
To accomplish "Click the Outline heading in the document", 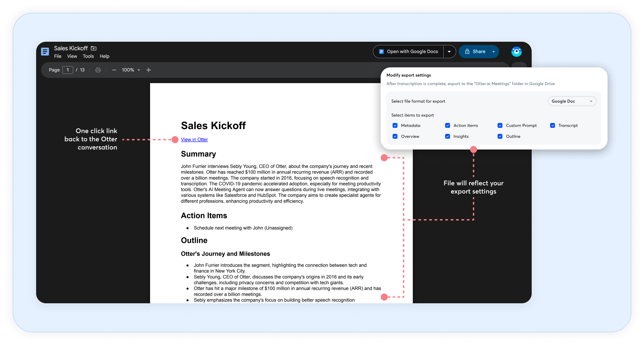I will [x=194, y=241].
